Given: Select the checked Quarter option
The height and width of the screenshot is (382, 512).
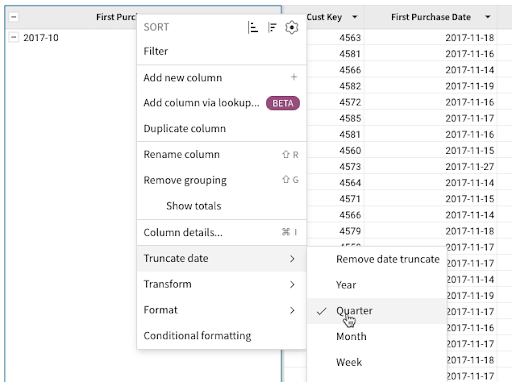Looking at the screenshot, I should 377,311.
